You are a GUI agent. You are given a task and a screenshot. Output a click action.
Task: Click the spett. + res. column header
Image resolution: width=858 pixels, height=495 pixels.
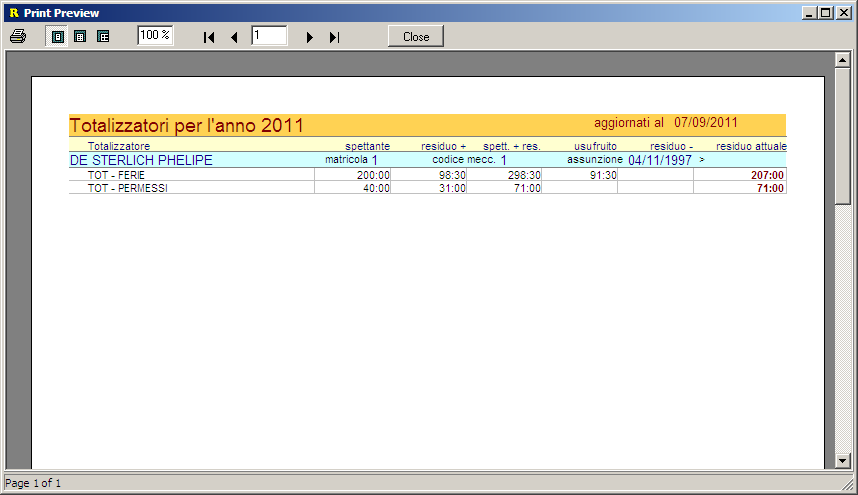pyautogui.click(x=512, y=146)
